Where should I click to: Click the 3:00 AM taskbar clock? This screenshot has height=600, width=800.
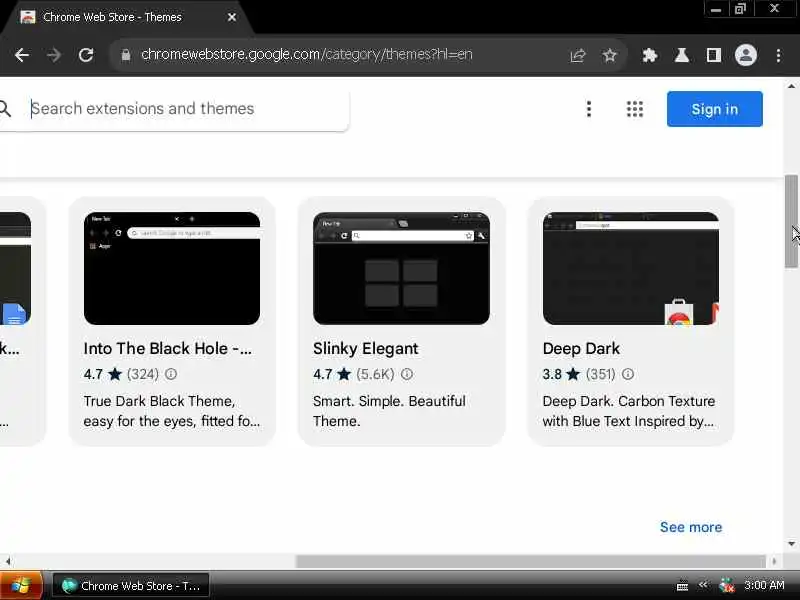(x=764, y=585)
